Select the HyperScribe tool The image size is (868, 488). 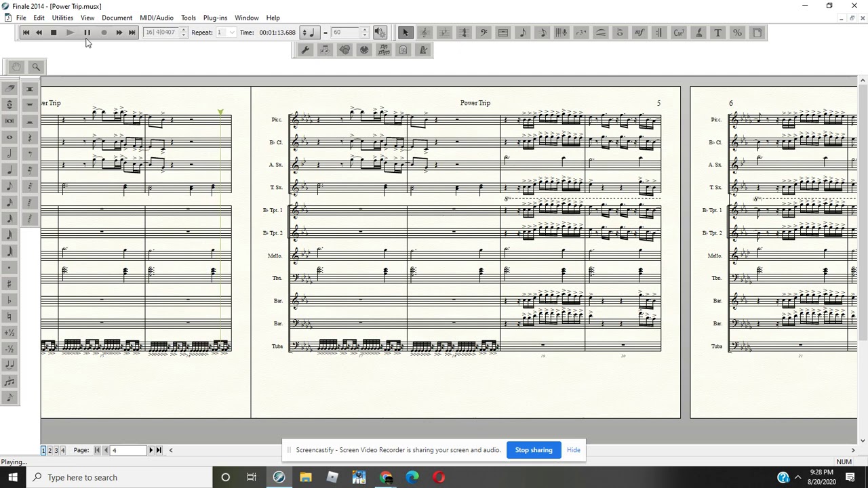tap(561, 33)
